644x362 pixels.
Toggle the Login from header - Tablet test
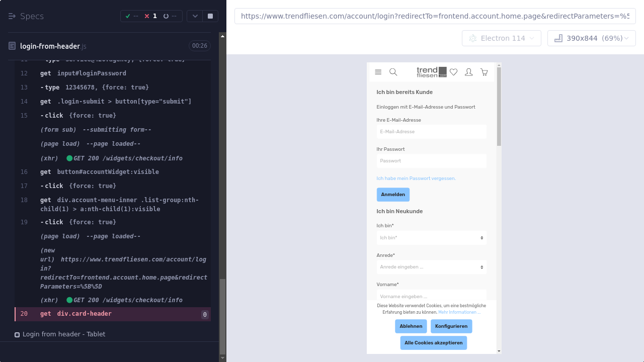tap(17, 334)
